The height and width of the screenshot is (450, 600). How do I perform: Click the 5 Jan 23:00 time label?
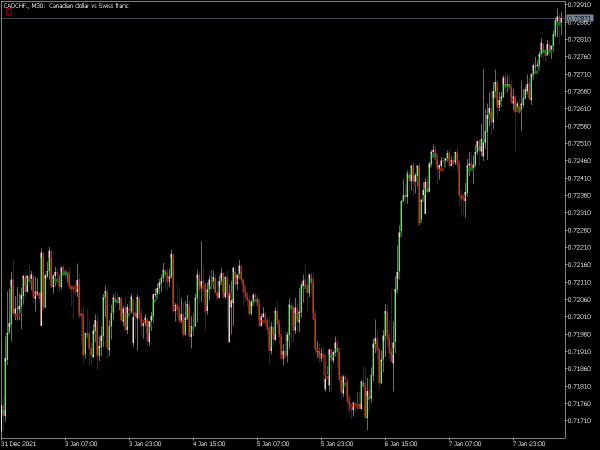(337, 444)
